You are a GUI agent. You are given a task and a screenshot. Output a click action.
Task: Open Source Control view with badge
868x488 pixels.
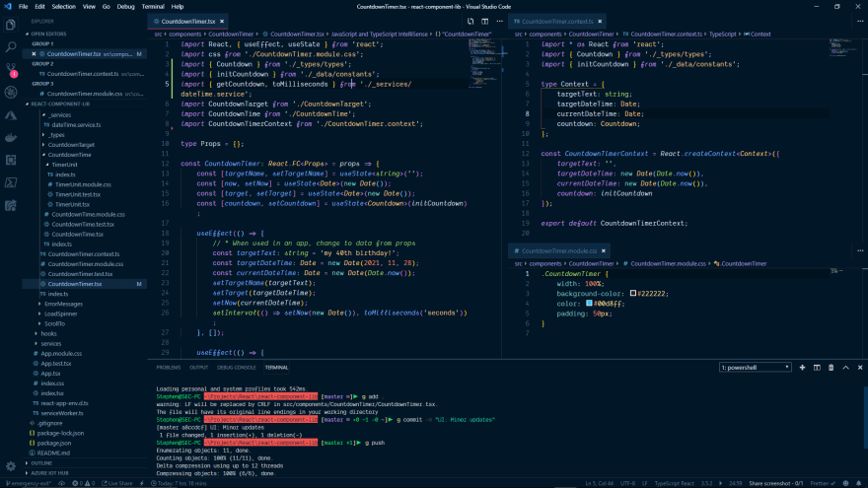coord(11,70)
